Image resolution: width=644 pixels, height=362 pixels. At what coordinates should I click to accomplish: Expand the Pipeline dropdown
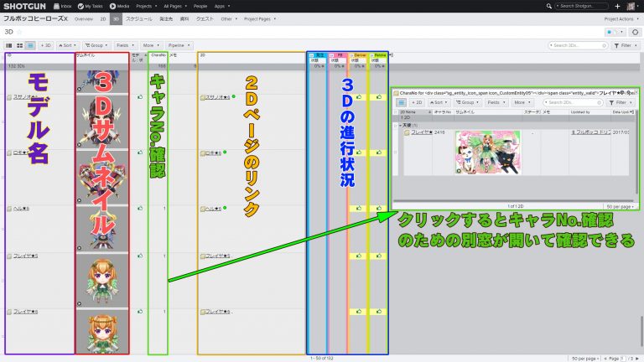coord(178,45)
